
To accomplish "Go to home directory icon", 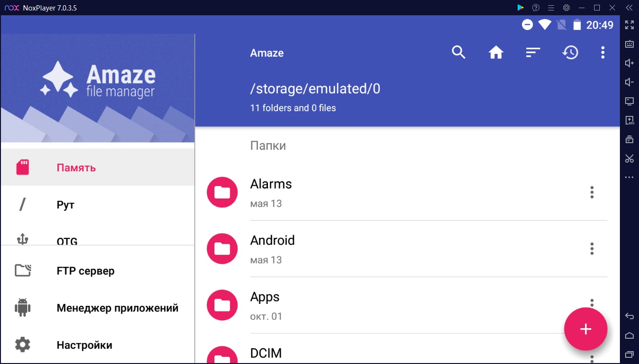I will coord(496,52).
